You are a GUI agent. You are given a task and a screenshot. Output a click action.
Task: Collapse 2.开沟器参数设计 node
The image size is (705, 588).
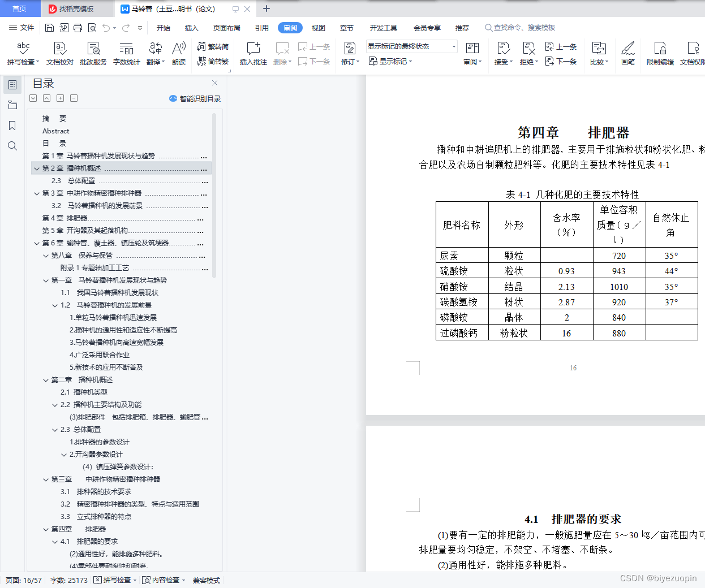click(64, 455)
